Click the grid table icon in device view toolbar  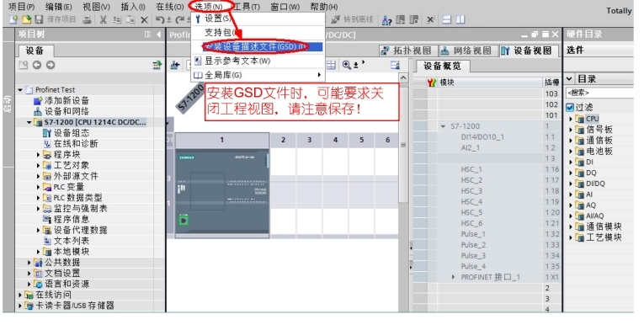331,65
